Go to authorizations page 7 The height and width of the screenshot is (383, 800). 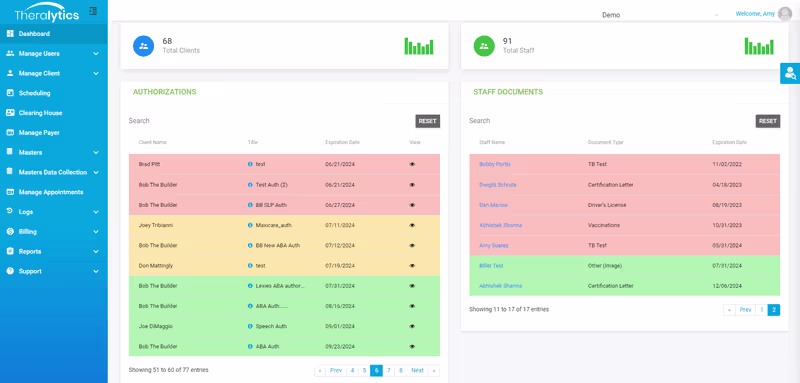(x=389, y=371)
